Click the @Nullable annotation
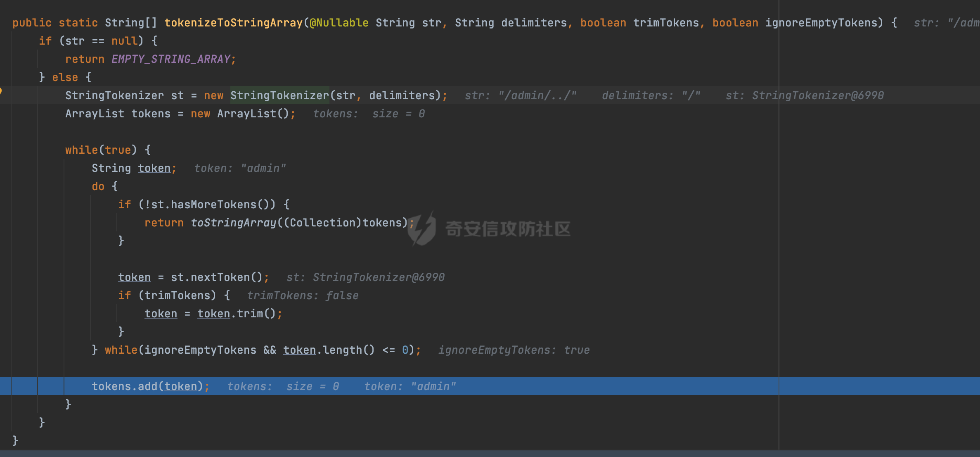 (339, 23)
